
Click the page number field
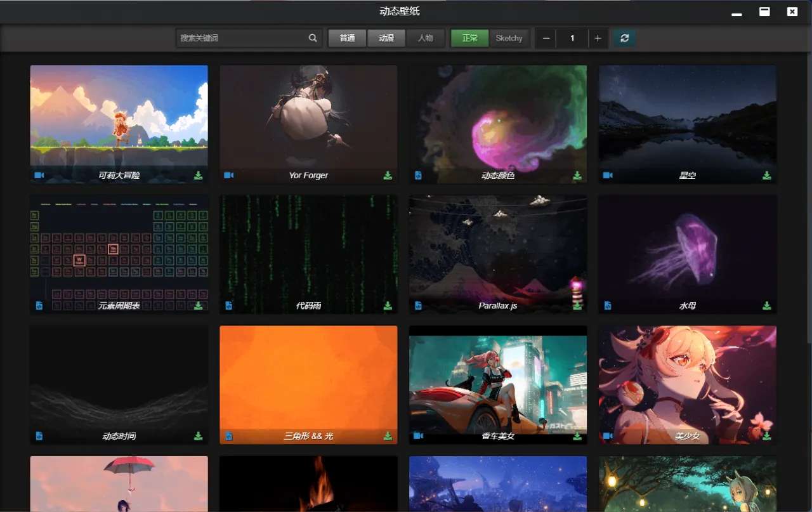coord(572,38)
